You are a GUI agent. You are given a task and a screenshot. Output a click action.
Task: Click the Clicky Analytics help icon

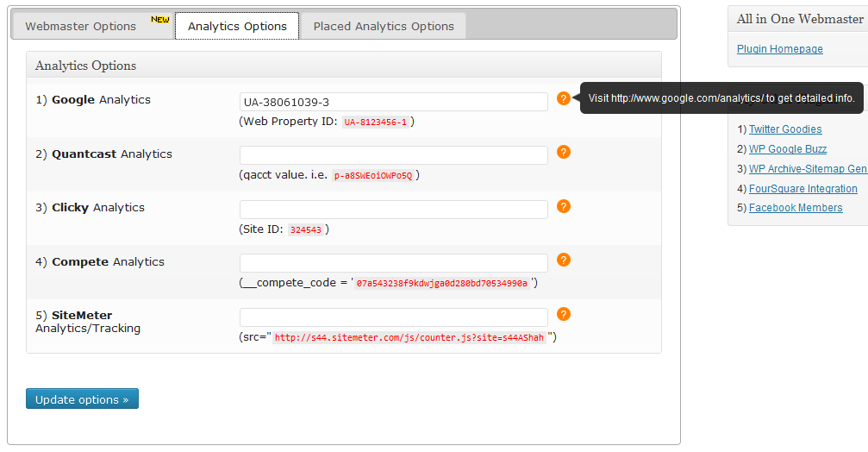(x=564, y=207)
